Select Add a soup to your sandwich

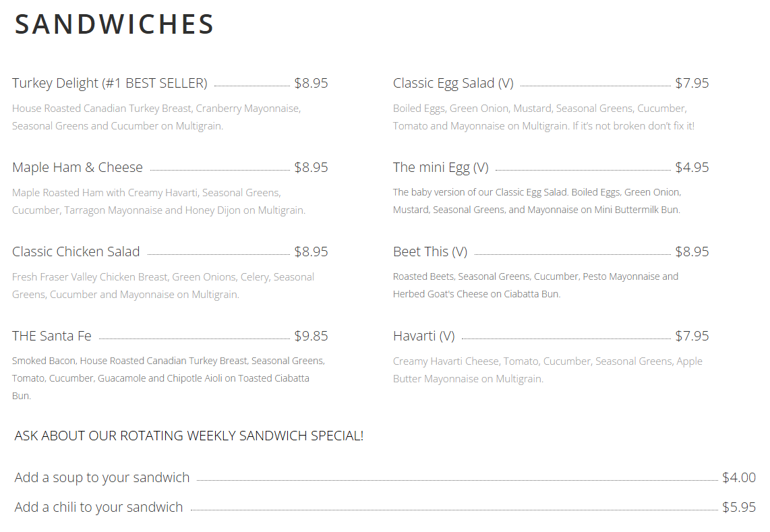click(102, 477)
